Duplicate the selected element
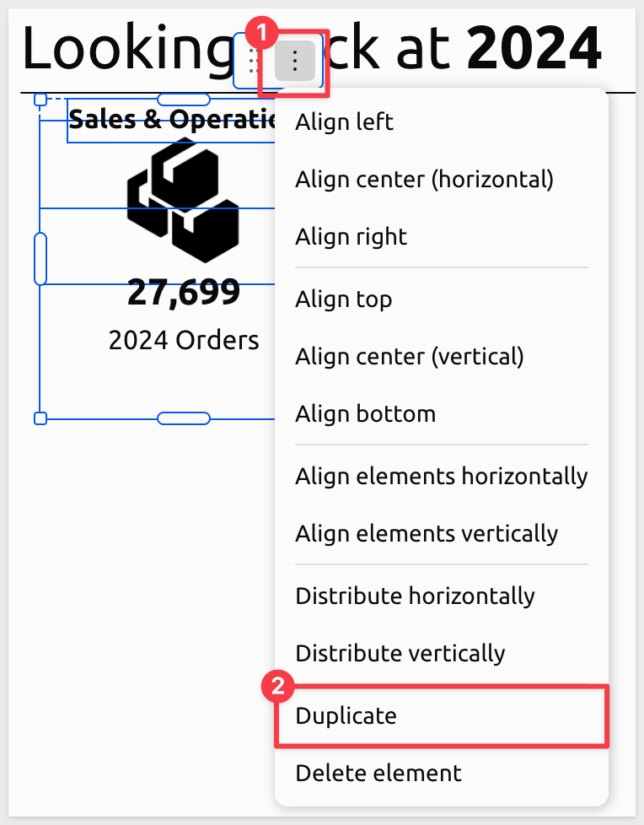 346,715
